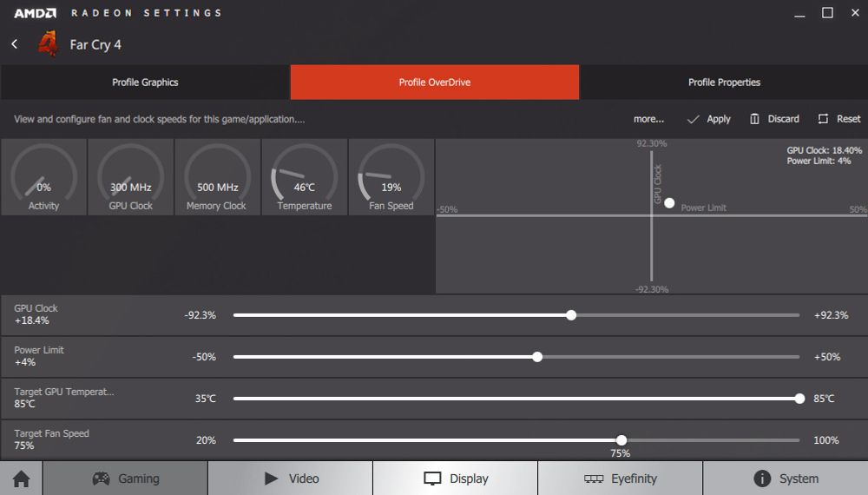Open the Eyefinity section
868x495 pixels.
point(620,478)
